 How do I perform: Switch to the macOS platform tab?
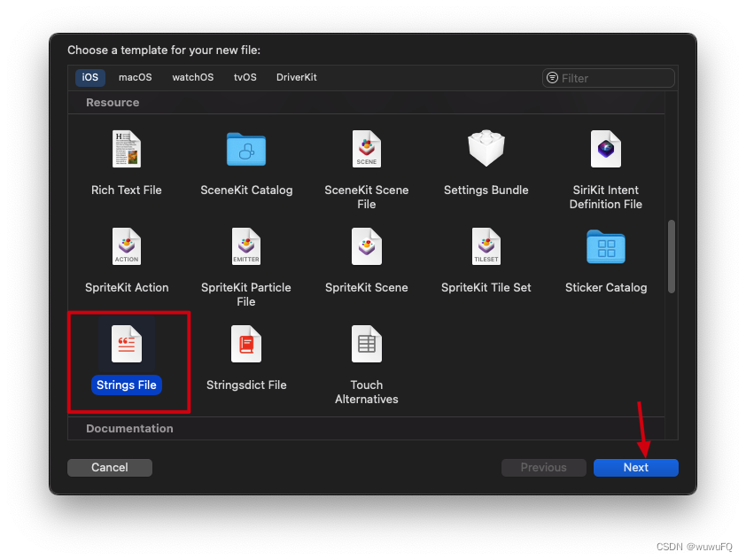tap(136, 78)
